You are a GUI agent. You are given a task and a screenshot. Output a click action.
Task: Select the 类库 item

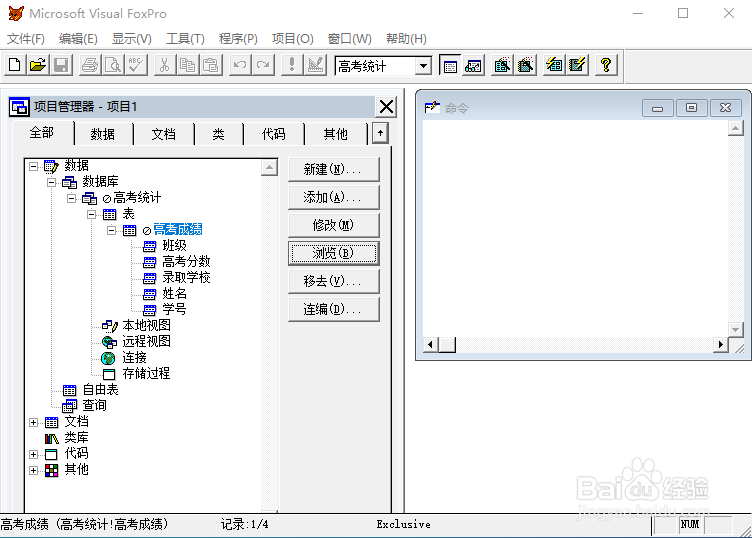point(77,437)
